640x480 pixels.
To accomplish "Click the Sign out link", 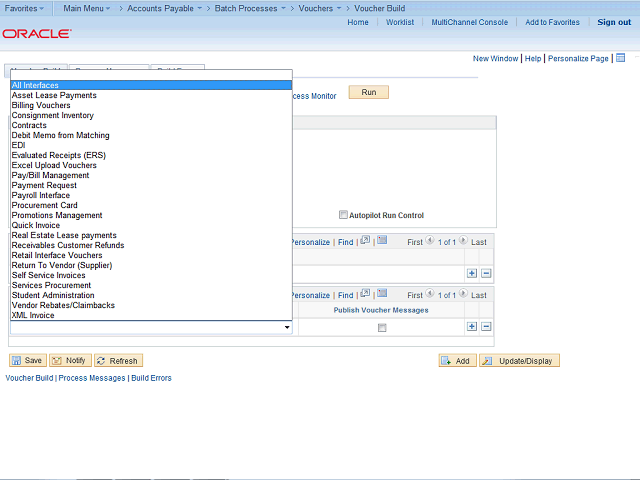I will point(614,22).
